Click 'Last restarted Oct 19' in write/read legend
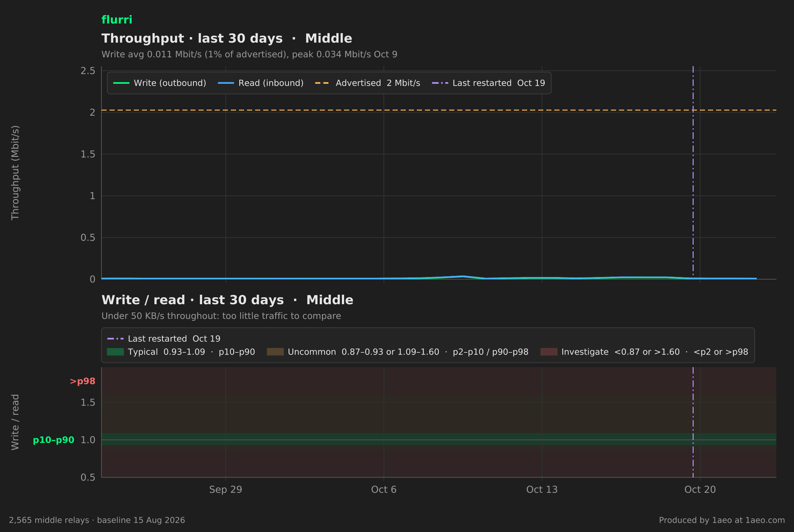794x532 pixels. 164,339
